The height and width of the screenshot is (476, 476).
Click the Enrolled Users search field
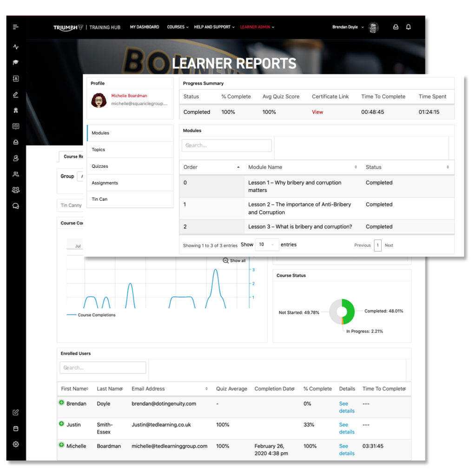(103, 368)
